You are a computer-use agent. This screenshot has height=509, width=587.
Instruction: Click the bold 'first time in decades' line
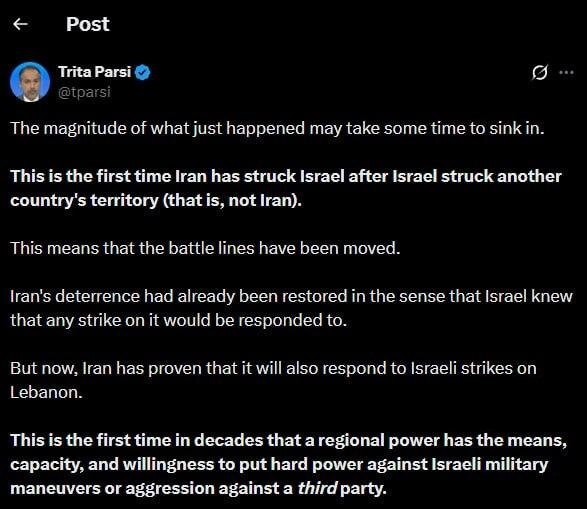(x=289, y=440)
